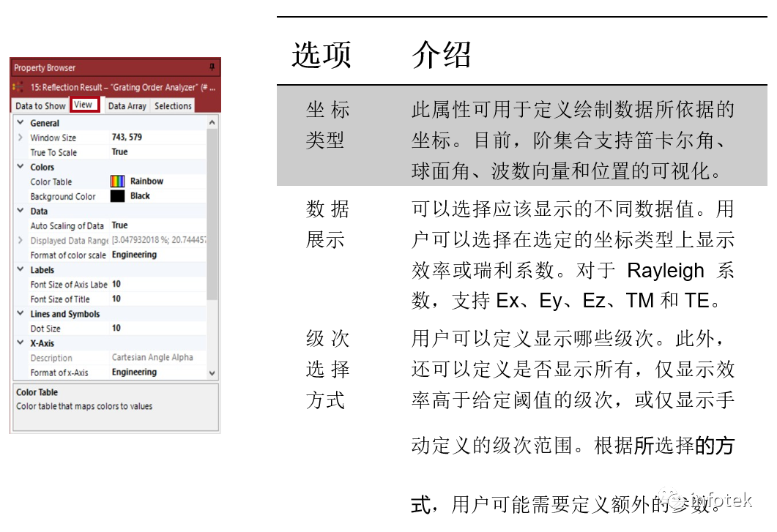777x532 pixels.
Task: Collapse the General section
Action: (x=21, y=122)
